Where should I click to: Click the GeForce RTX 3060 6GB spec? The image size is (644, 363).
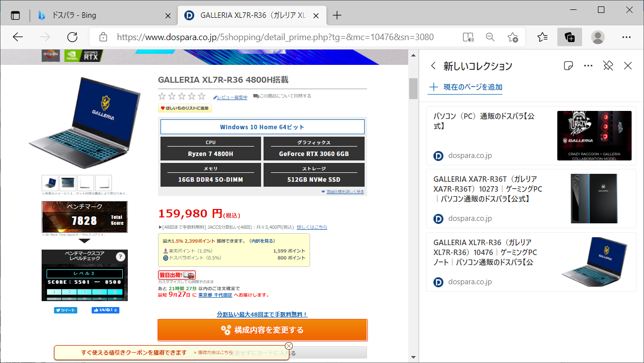point(314,149)
